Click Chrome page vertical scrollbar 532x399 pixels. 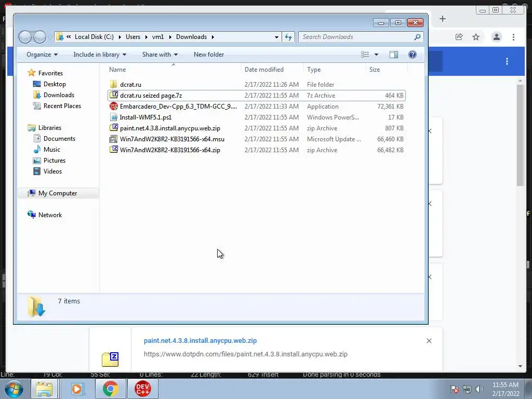[x=521, y=135]
